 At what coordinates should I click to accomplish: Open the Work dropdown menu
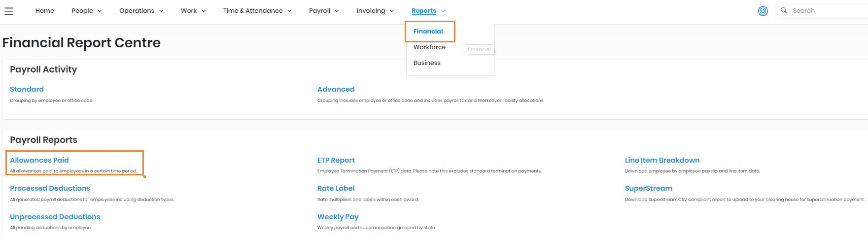point(193,11)
